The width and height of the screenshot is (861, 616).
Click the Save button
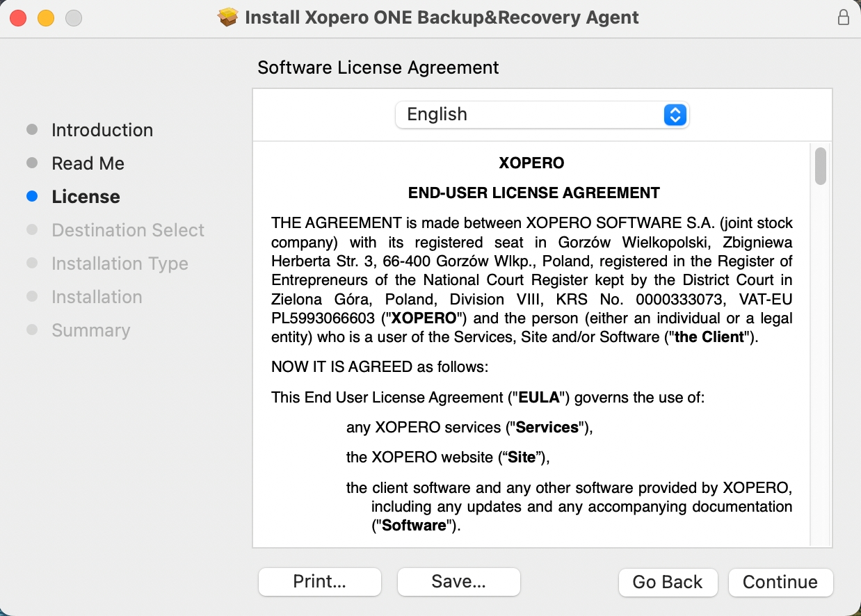coord(458,582)
